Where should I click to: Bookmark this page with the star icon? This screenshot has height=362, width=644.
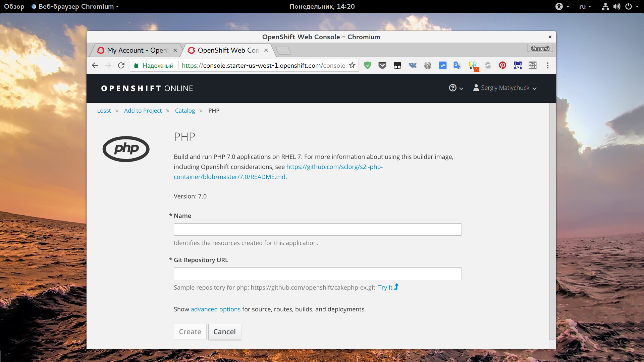pyautogui.click(x=352, y=65)
